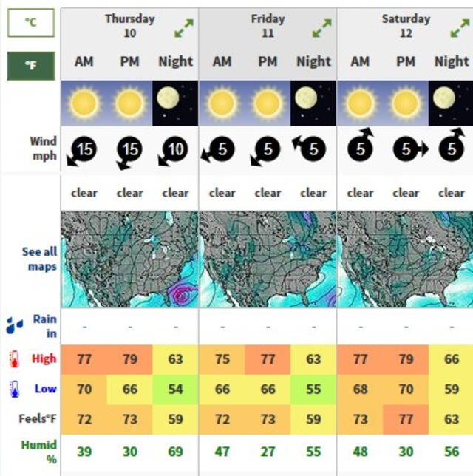
Task: Click Thursday Night 10 mph wind icon
Action: (x=174, y=151)
